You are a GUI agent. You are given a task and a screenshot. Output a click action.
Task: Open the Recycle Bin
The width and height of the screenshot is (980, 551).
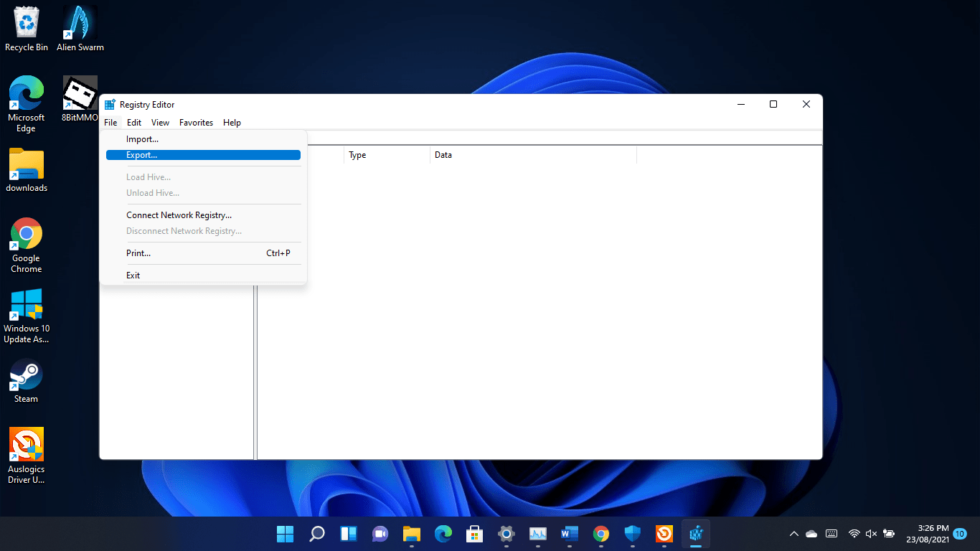coord(26,22)
